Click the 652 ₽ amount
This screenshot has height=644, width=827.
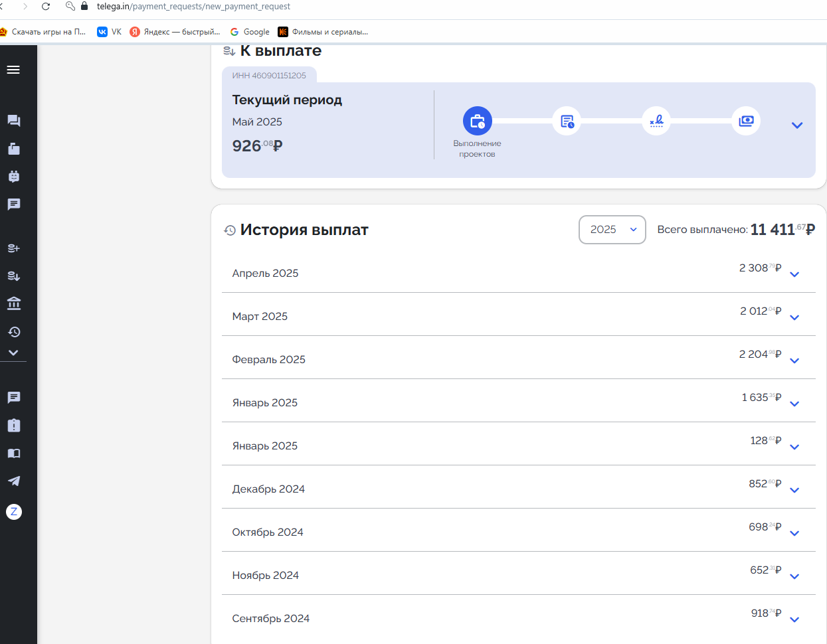[x=766, y=570]
